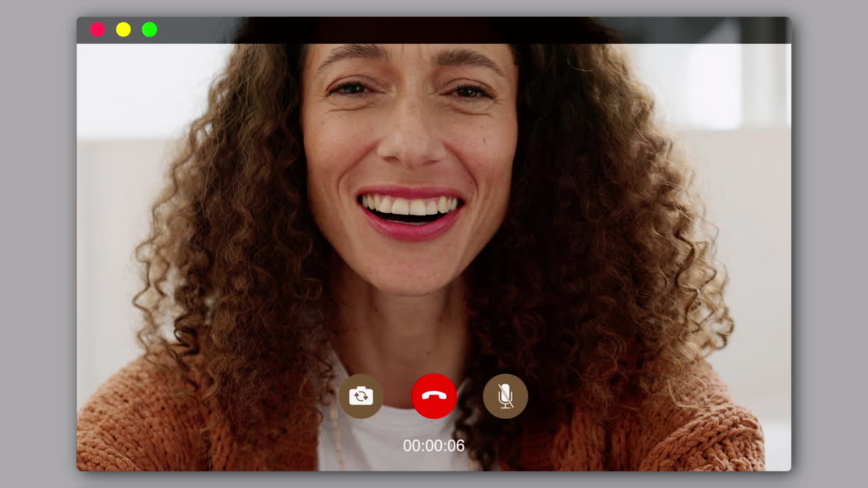Select the call control bar area
The image size is (868, 488).
point(434,396)
